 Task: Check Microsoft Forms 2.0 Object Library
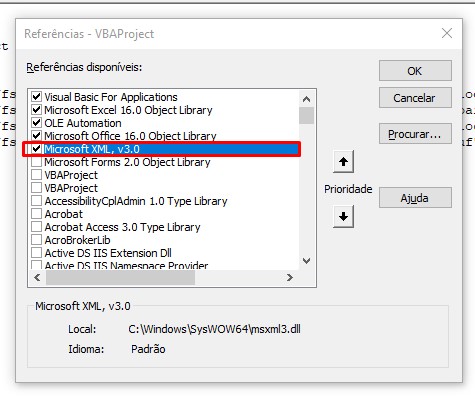pos(36,162)
